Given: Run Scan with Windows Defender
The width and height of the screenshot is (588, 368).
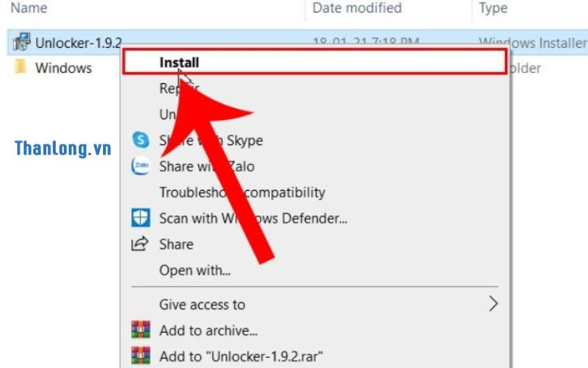Looking at the screenshot, I should coord(253,218).
